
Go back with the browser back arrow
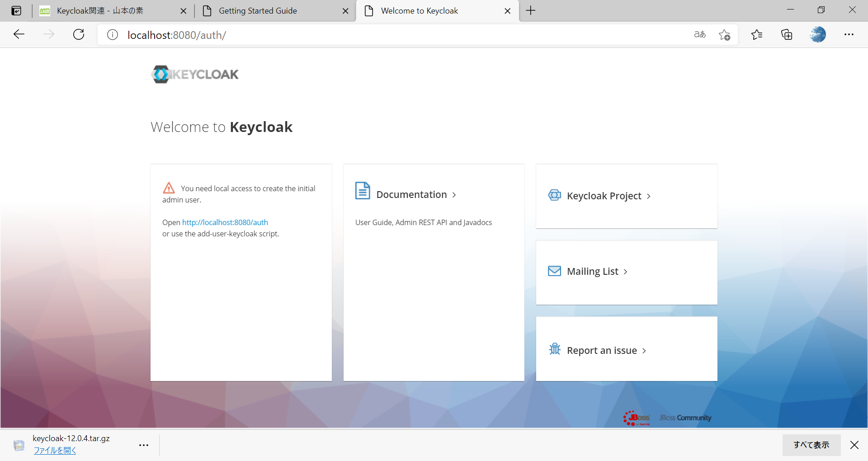(x=19, y=34)
